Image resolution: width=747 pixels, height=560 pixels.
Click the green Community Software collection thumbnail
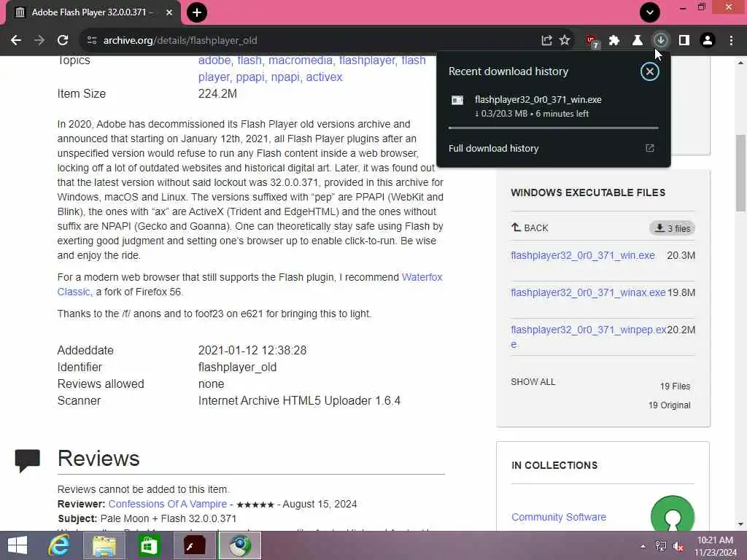[672, 514]
